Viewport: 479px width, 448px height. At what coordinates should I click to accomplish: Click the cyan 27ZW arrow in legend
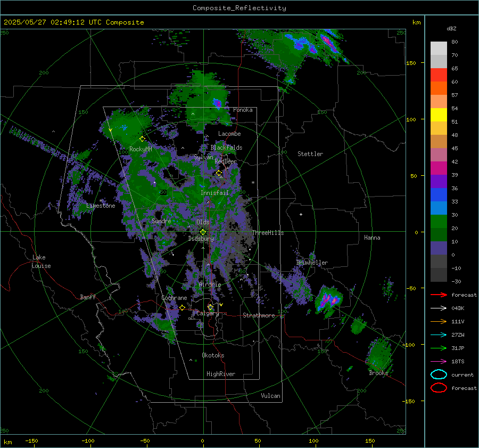pos(439,335)
